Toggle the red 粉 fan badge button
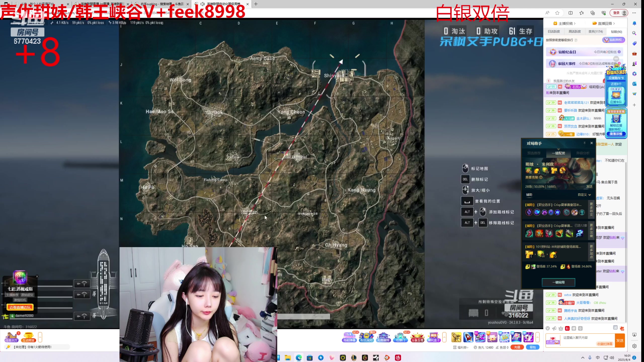644x362 pixels. click(567, 328)
